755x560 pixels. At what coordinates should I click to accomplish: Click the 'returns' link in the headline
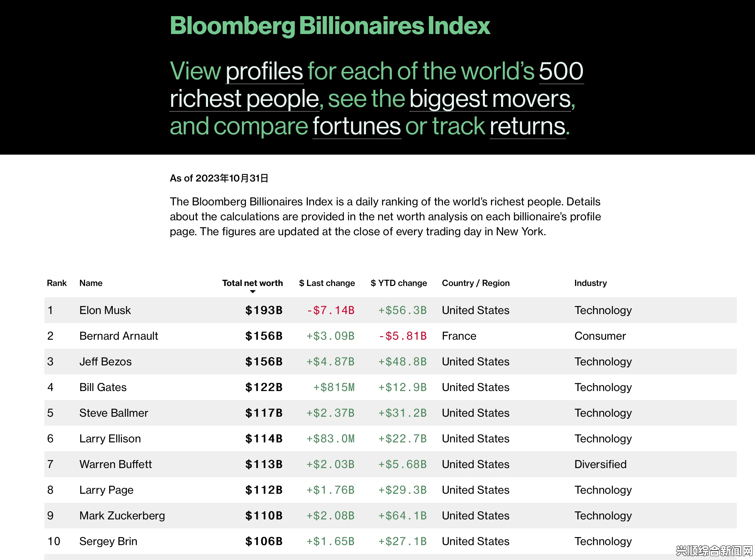(528, 127)
